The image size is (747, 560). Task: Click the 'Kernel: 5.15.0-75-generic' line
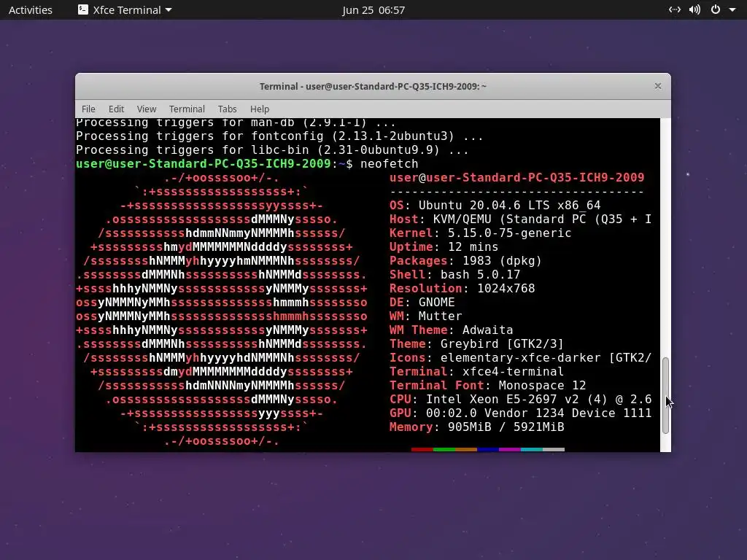[x=480, y=233]
